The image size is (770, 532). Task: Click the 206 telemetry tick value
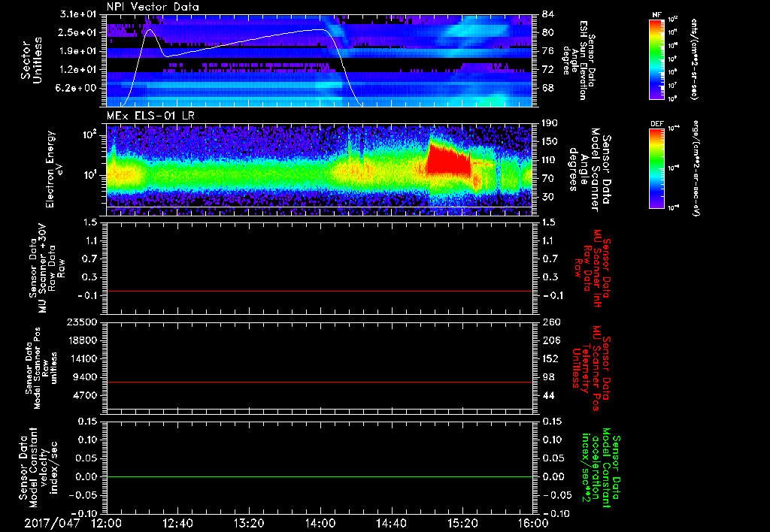[x=550, y=340]
